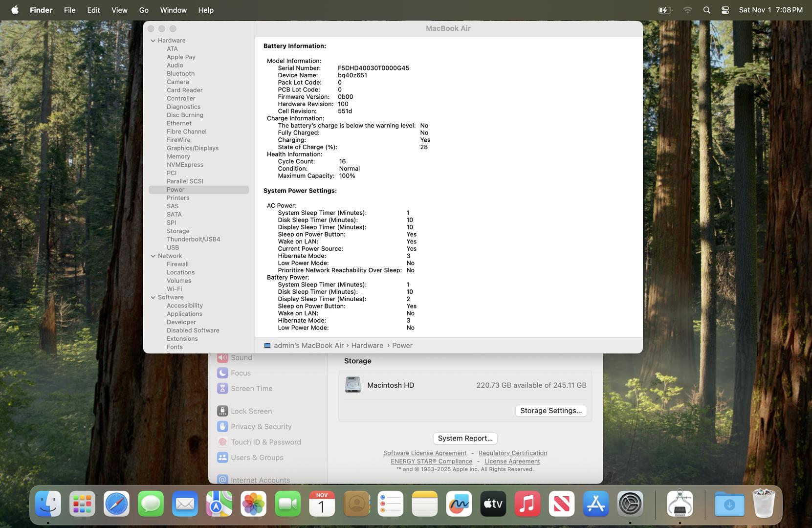Open Control Center from menu bar

click(x=725, y=10)
